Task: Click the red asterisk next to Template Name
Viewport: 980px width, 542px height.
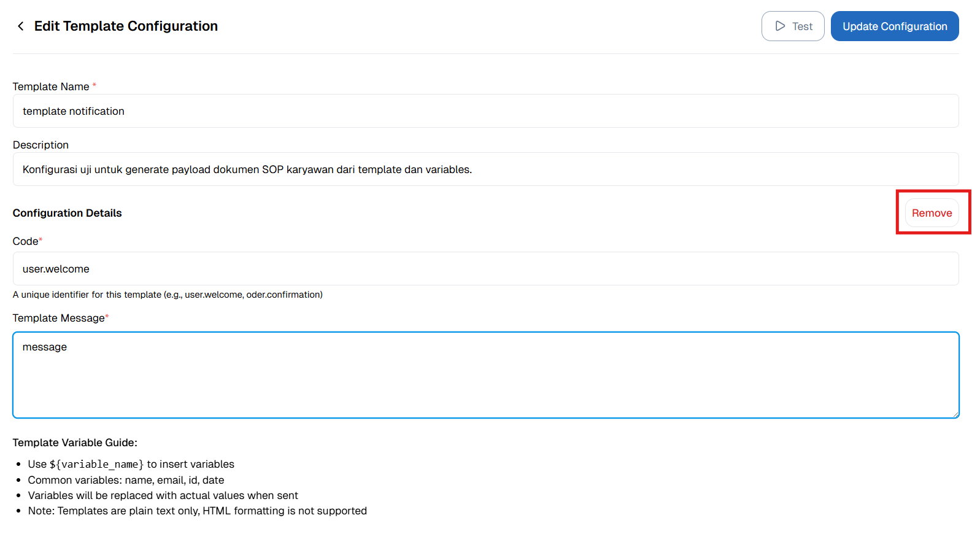Action: [94, 85]
